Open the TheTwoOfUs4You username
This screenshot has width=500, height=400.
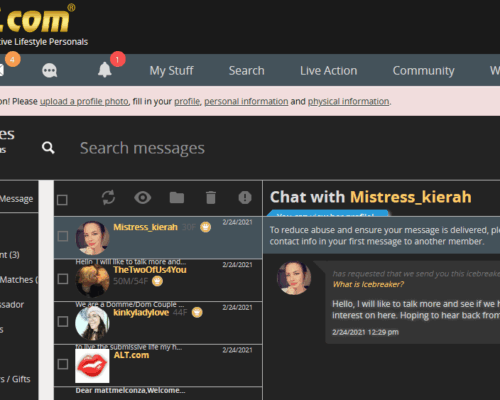[150, 270]
